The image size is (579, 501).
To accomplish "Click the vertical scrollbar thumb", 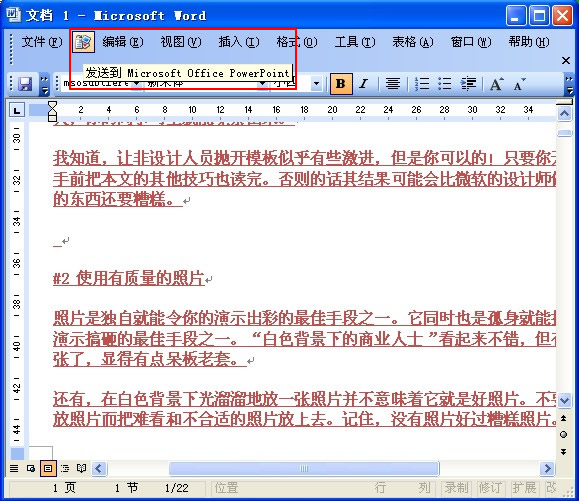I will coord(564,133).
